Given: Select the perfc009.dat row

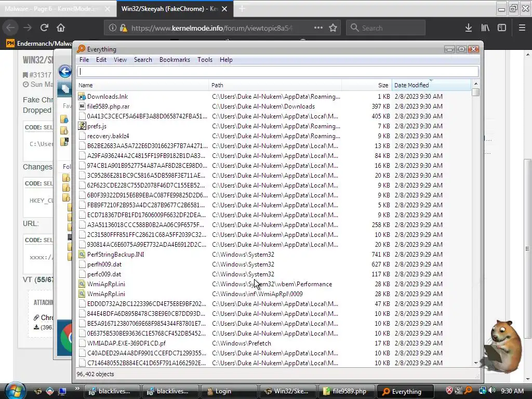Looking at the screenshot, I should click(274, 274).
